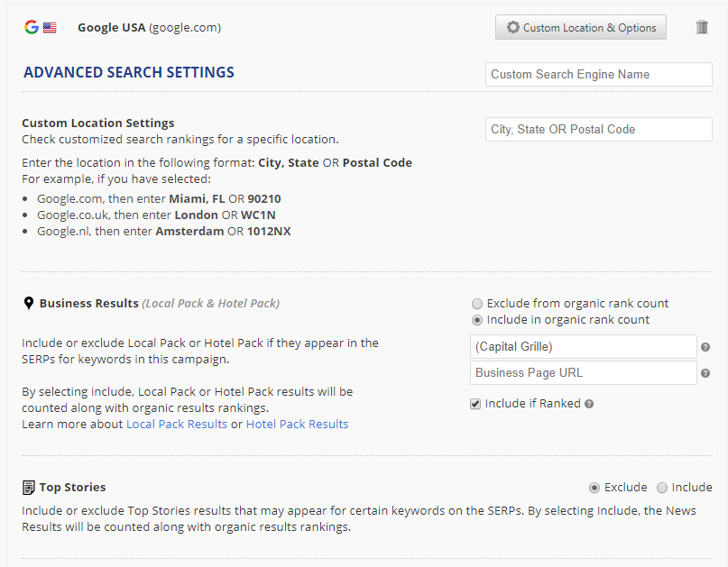The height and width of the screenshot is (567, 728).
Task: Open Custom Location & Options
Action: (581, 27)
